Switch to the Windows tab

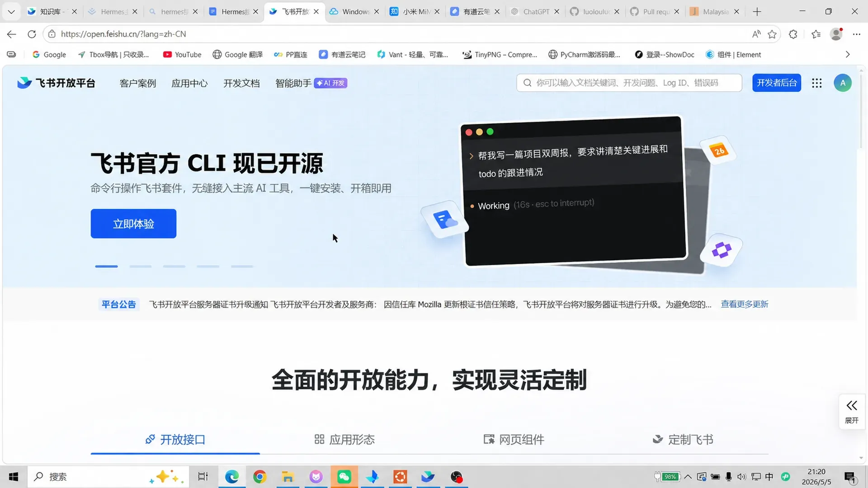tap(355, 12)
